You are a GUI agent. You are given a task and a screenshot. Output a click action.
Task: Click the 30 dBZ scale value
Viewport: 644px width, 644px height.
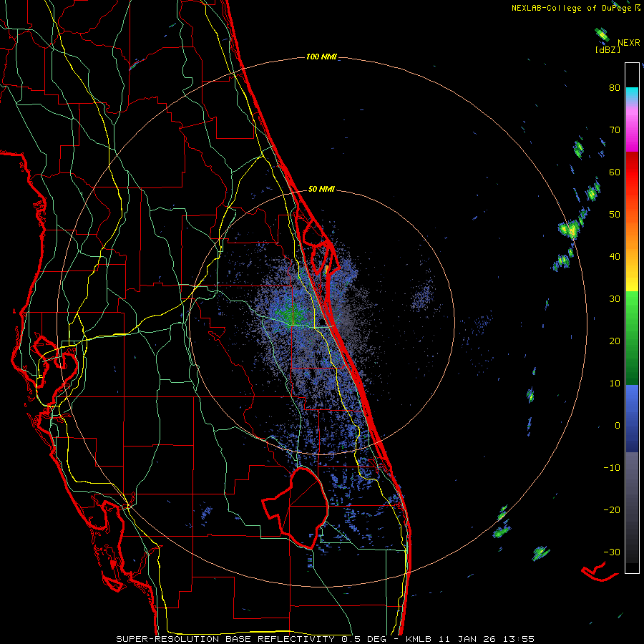[615, 299]
